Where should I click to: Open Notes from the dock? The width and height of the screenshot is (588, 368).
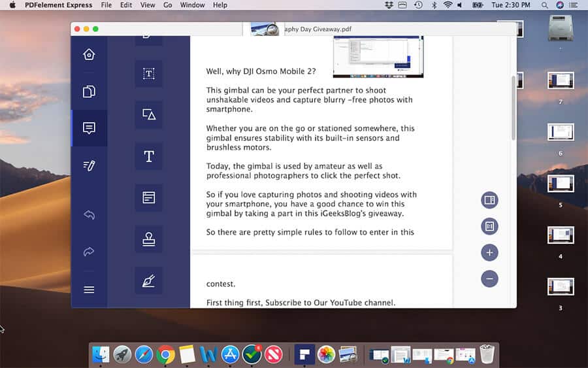click(x=187, y=354)
